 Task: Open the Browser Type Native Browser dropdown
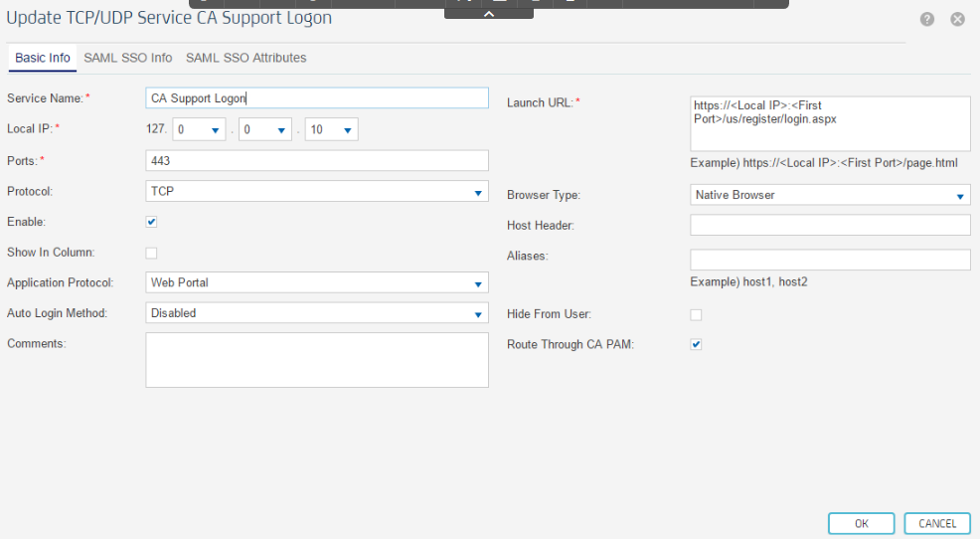(x=830, y=195)
